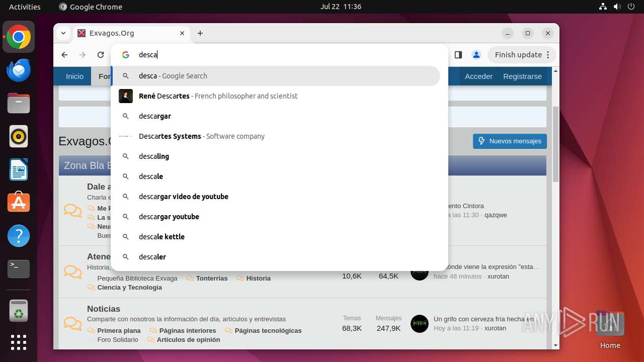The width and height of the screenshot is (644, 362).
Task: Launch Thunderbird mail from the dock
Action: click(x=19, y=70)
